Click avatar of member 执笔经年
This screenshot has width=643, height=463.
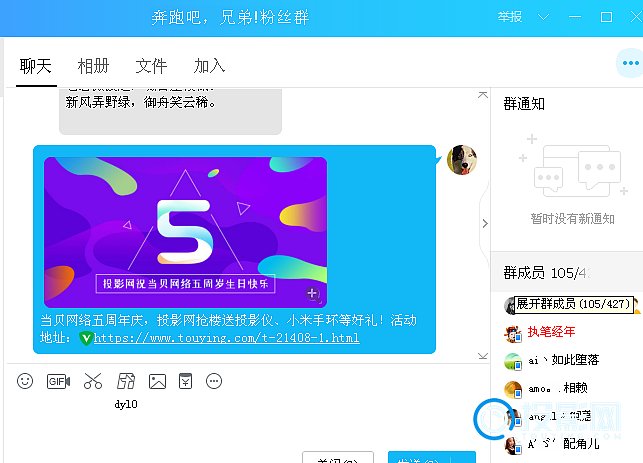(x=513, y=333)
